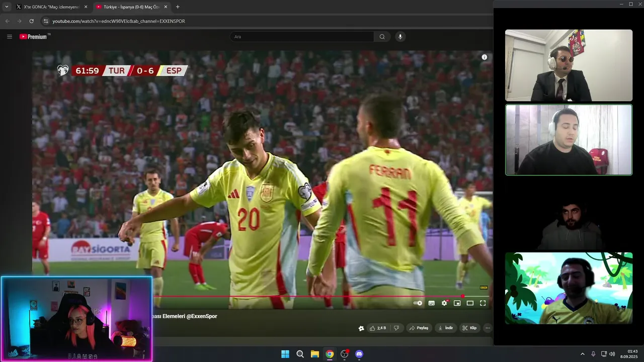
Task: Click the sparkle Ask icon beside like
Action: coord(361,328)
